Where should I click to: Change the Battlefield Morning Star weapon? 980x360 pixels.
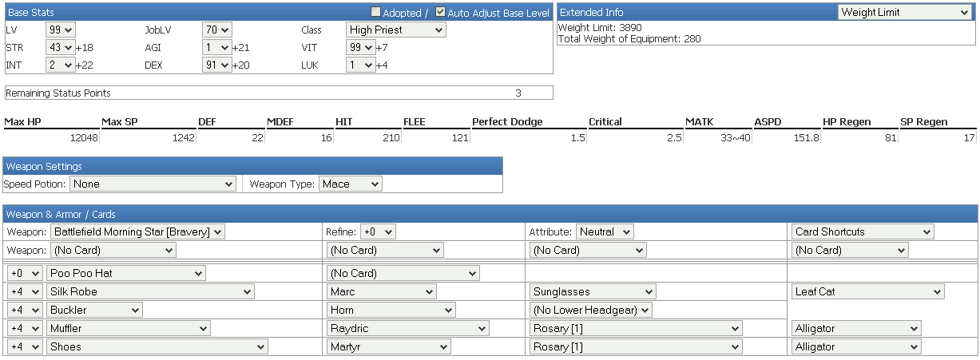(x=137, y=231)
